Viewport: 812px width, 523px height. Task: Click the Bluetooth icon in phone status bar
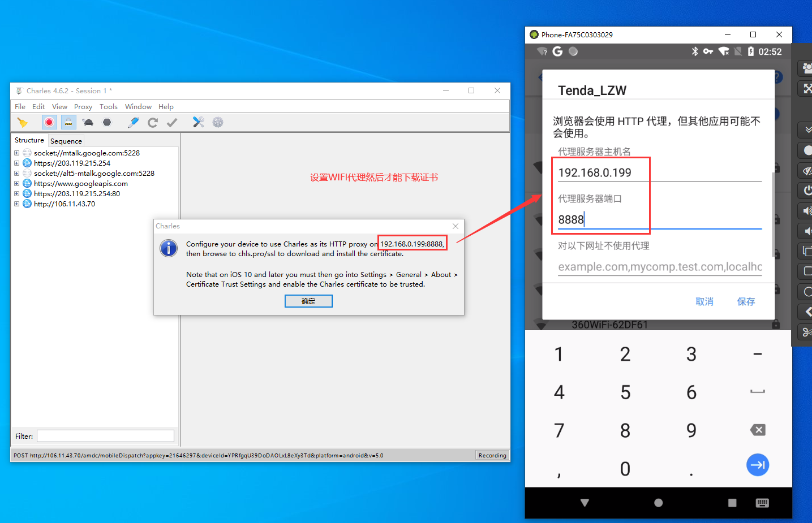tap(695, 51)
